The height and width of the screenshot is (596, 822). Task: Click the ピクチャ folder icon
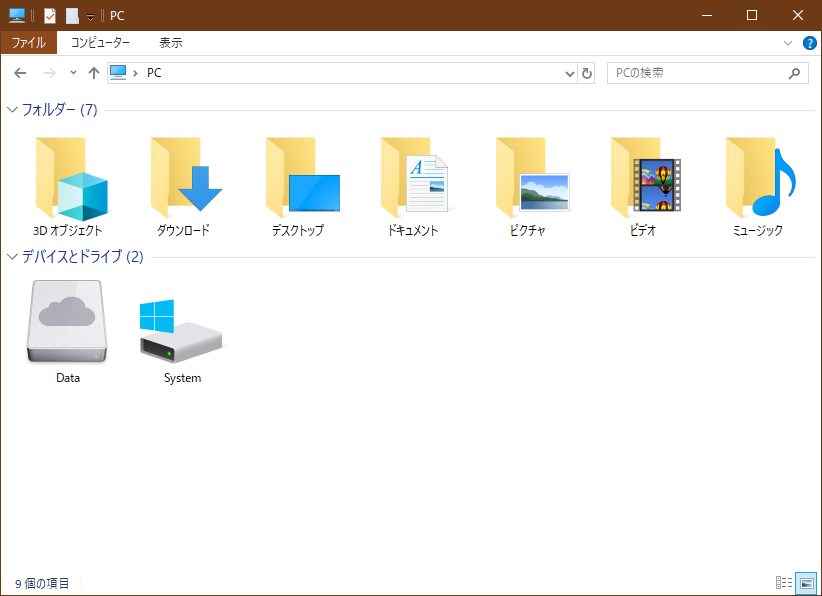(x=528, y=180)
